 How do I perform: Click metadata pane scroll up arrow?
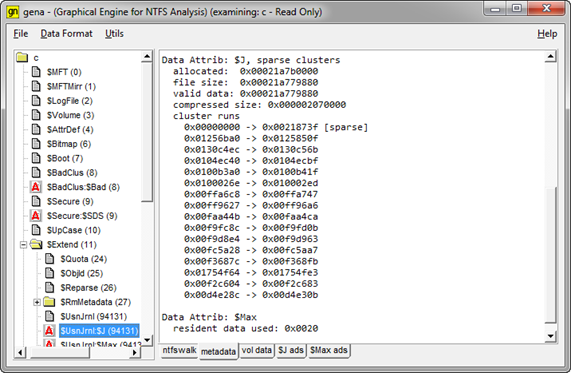[x=550, y=56]
